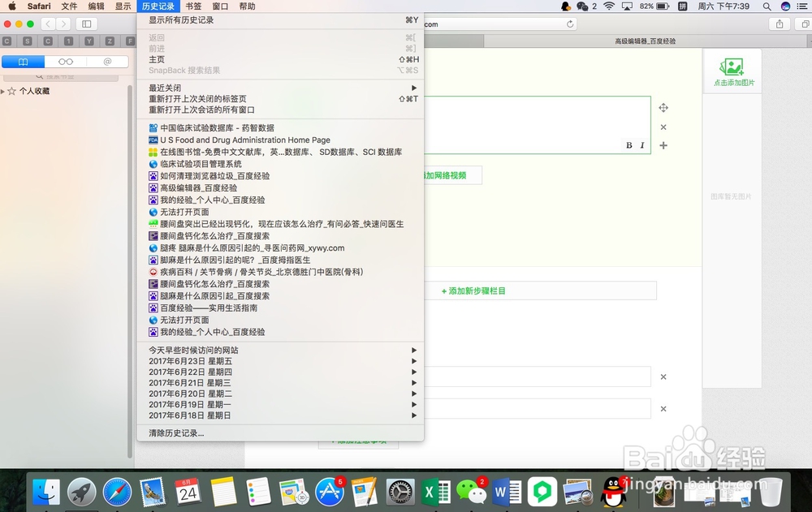Click the step description text area
This screenshot has width=812, height=512.
(537, 125)
